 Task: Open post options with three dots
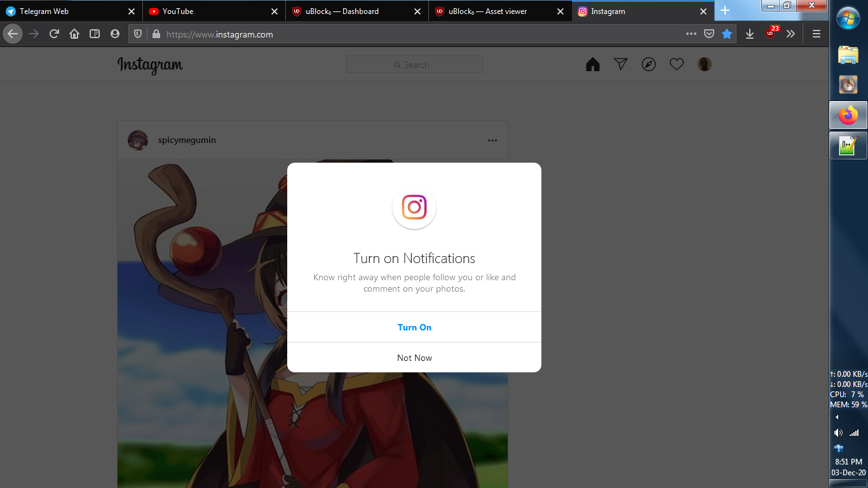coord(492,140)
